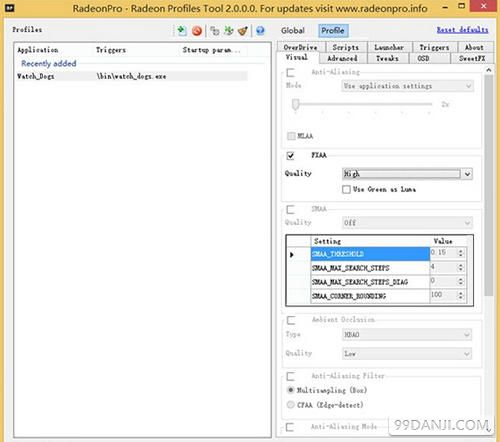Click the Profile settings button
This screenshot has width=500, height=442.
(333, 31)
